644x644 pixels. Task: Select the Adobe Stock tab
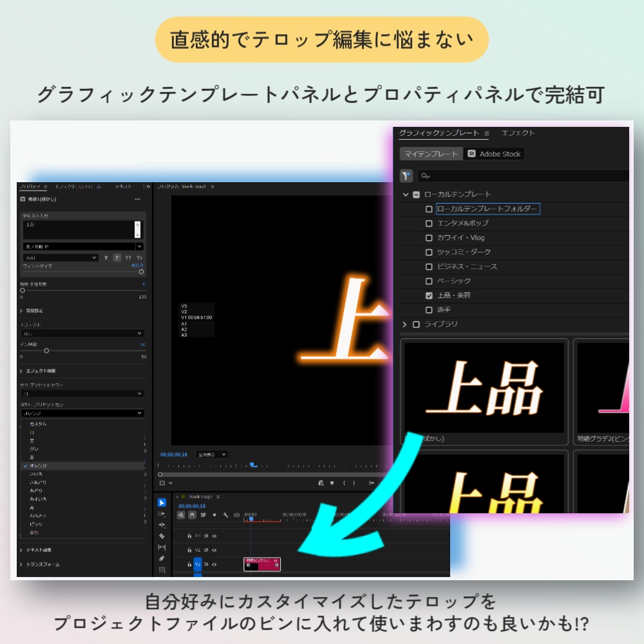[x=495, y=154]
